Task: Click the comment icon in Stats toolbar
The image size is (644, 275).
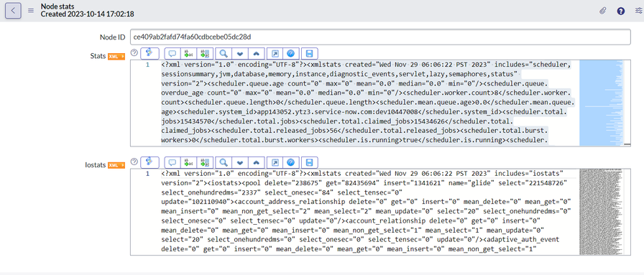Action: 172,53
